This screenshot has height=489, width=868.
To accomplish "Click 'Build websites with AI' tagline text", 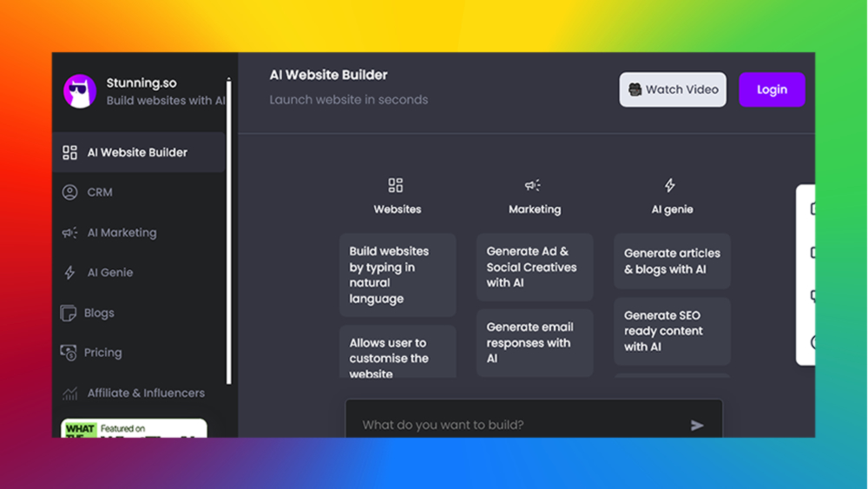I will click(166, 101).
